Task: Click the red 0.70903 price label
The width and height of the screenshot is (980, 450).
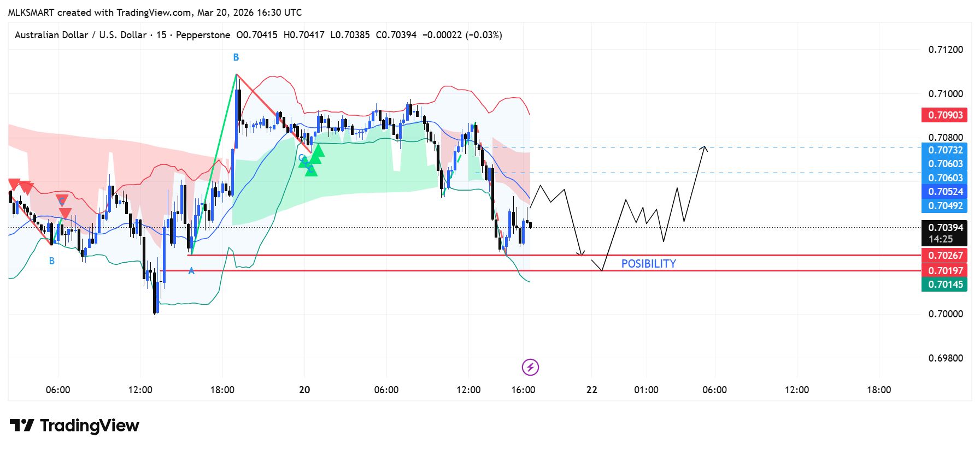Action: coord(944,115)
